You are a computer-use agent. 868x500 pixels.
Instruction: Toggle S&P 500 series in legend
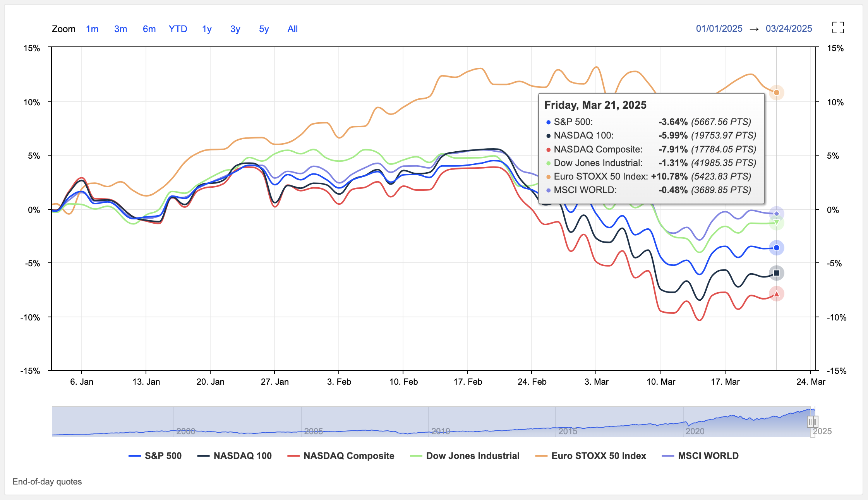tap(155, 456)
